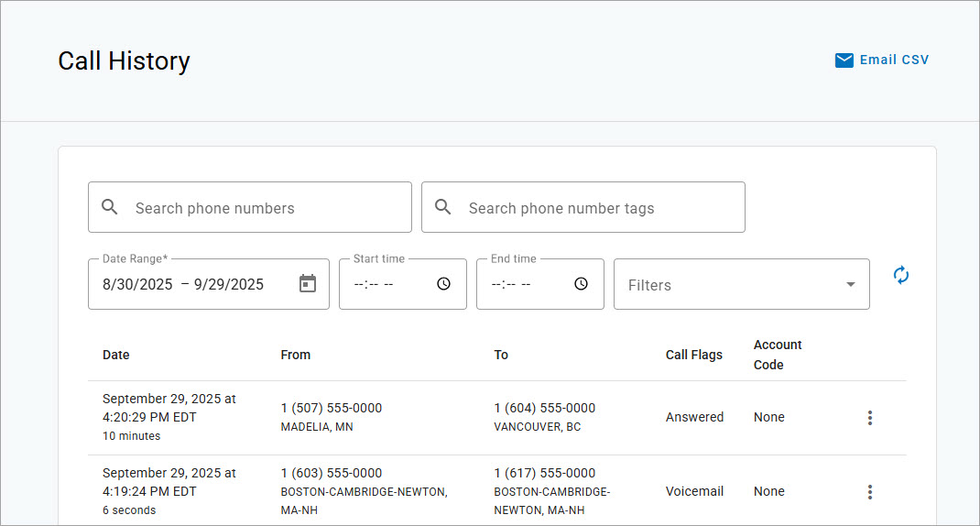The height and width of the screenshot is (526, 980).
Task: Click the magnifier in Search phone numbers
Action: (110, 207)
